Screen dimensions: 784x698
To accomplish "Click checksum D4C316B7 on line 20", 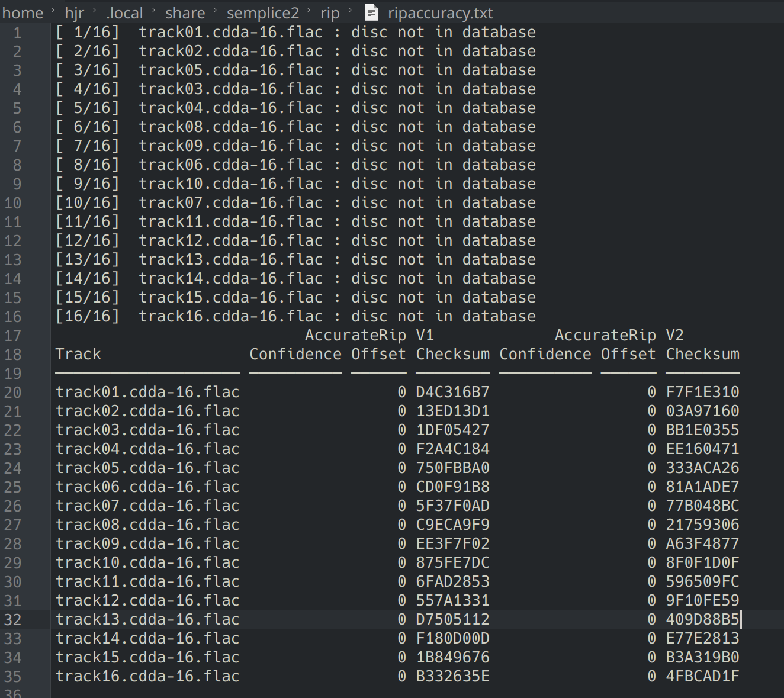I will [x=452, y=391].
